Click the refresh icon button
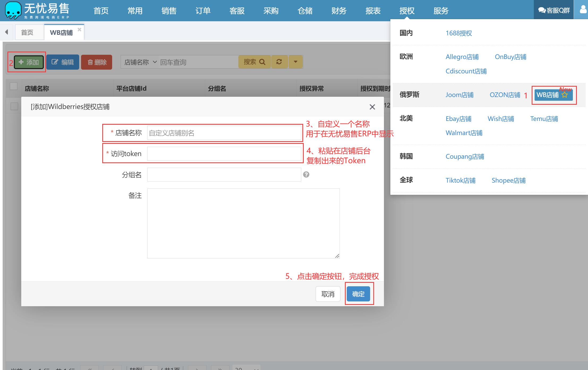 [279, 62]
